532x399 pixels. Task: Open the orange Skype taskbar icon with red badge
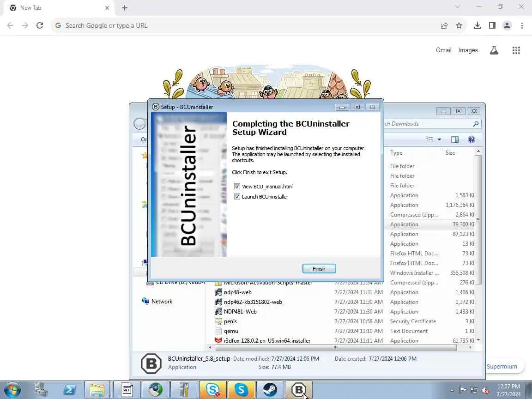coord(213,390)
